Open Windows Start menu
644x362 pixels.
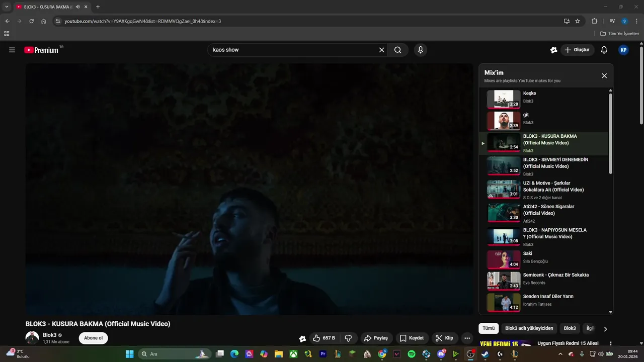pos(129,354)
